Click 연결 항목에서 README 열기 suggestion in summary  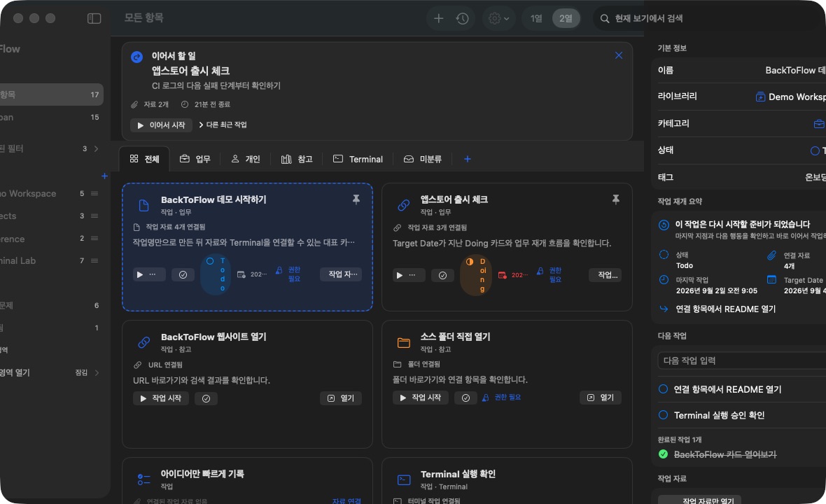[725, 309]
